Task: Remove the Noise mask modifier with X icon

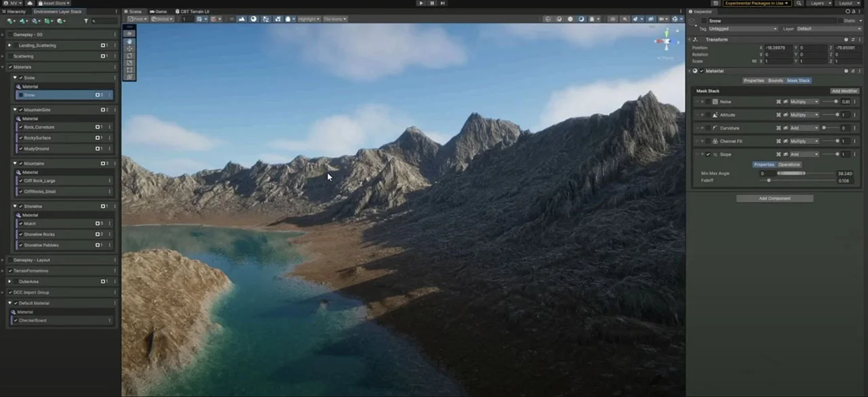Action: 778,102
